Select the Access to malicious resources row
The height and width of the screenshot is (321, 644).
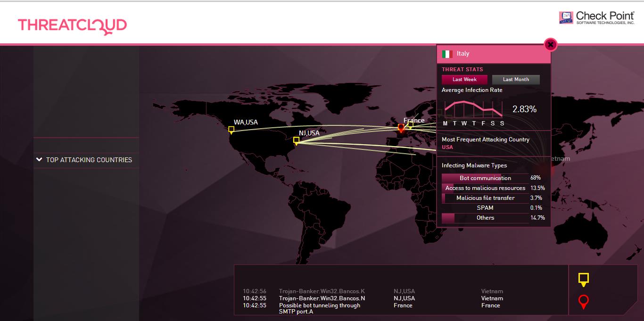(485, 188)
